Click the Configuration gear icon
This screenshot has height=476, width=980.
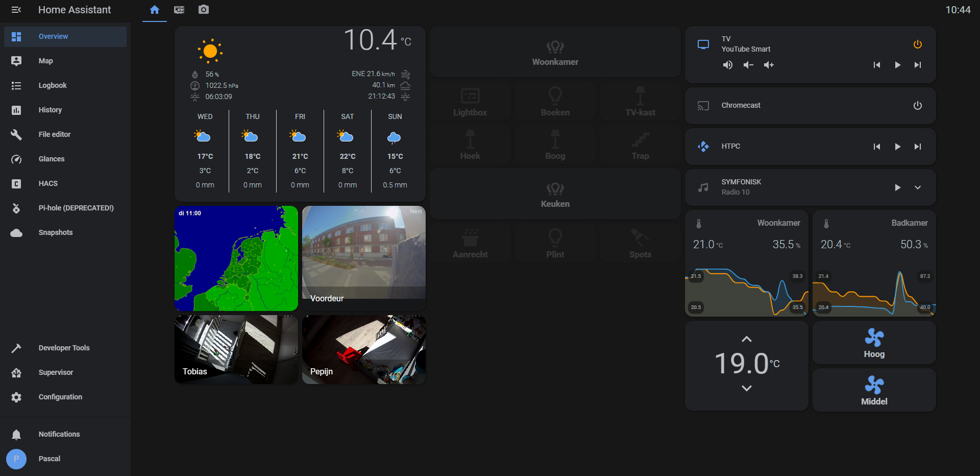[x=16, y=397]
